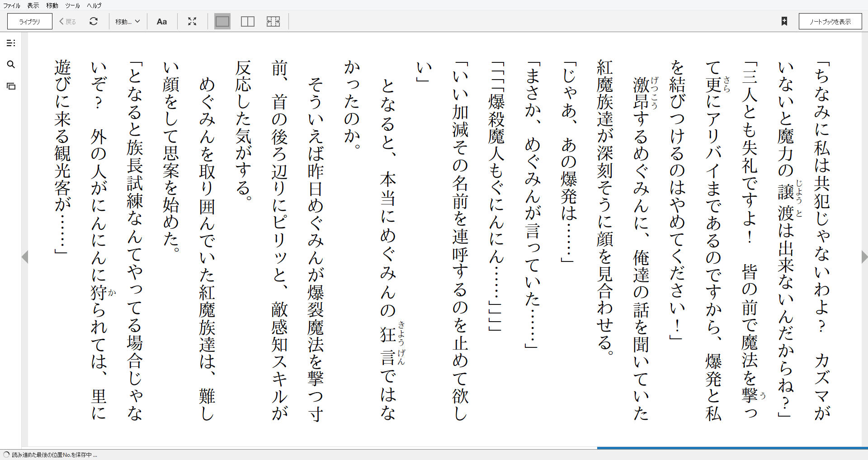Click the line 反応した気がする。
The width and height of the screenshot is (868, 460).
coord(243,130)
